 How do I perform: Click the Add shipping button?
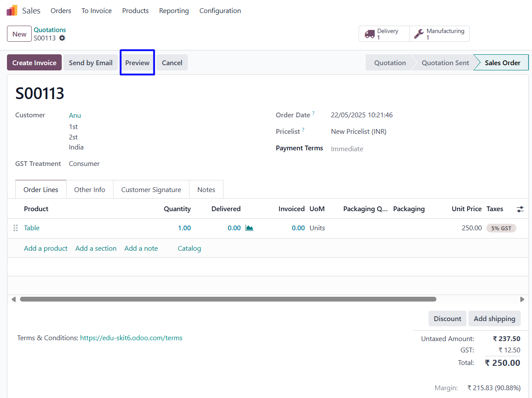coord(495,318)
